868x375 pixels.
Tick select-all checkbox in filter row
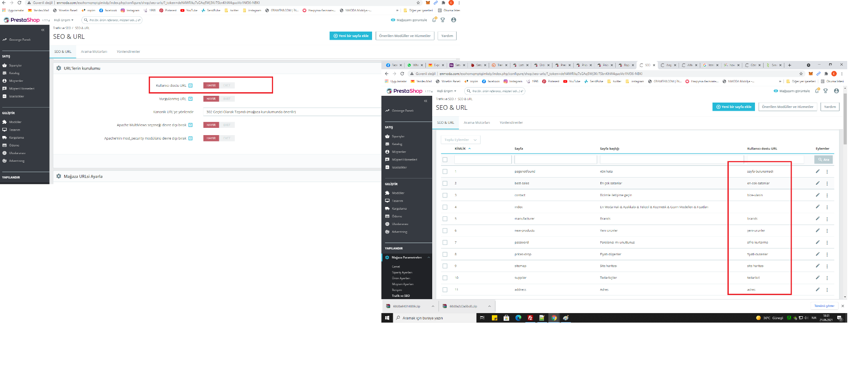pyautogui.click(x=445, y=159)
